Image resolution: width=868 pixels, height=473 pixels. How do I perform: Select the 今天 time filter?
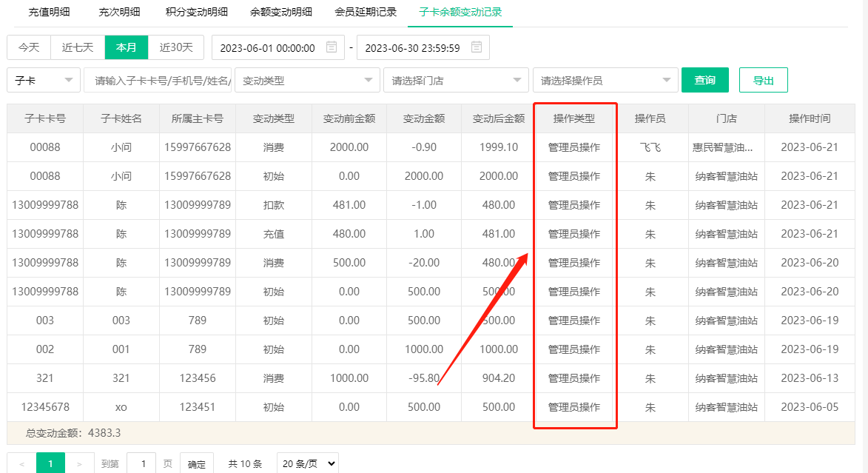click(29, 47)
